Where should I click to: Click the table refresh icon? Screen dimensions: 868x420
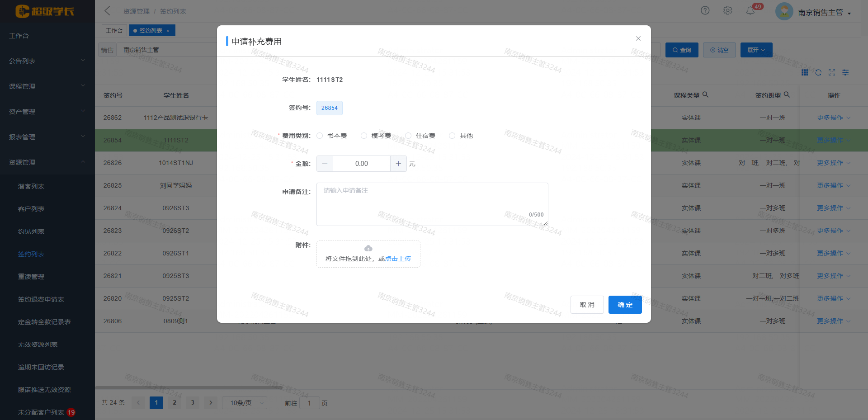coord(818,72)
